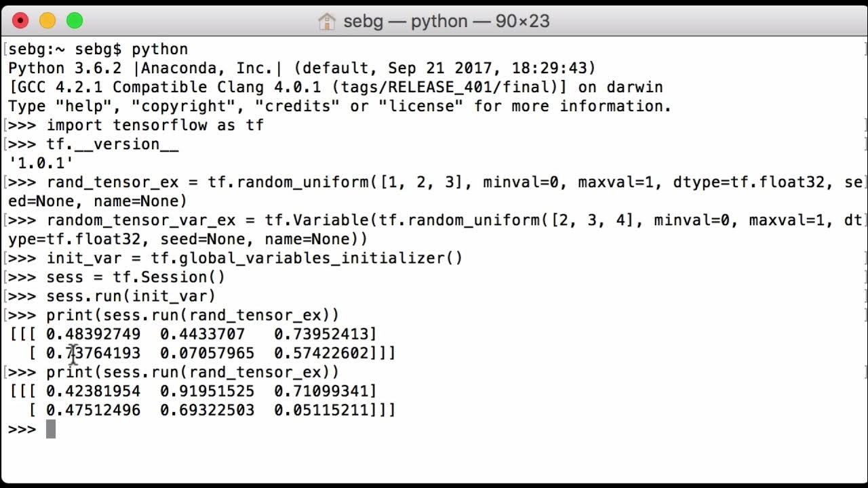The height and width of the screenshot is (488, 868).
Task: Click the 'init_var = tf.global_variables_initializer()' line
Action: pyautogui.click(x=254, y=258)
